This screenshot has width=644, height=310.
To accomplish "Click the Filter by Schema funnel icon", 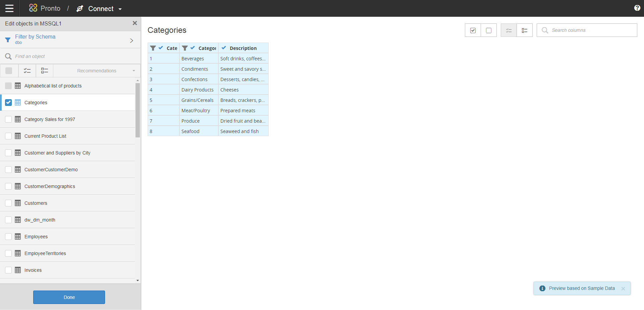I will pyautogui.click(x=8, y=39).
